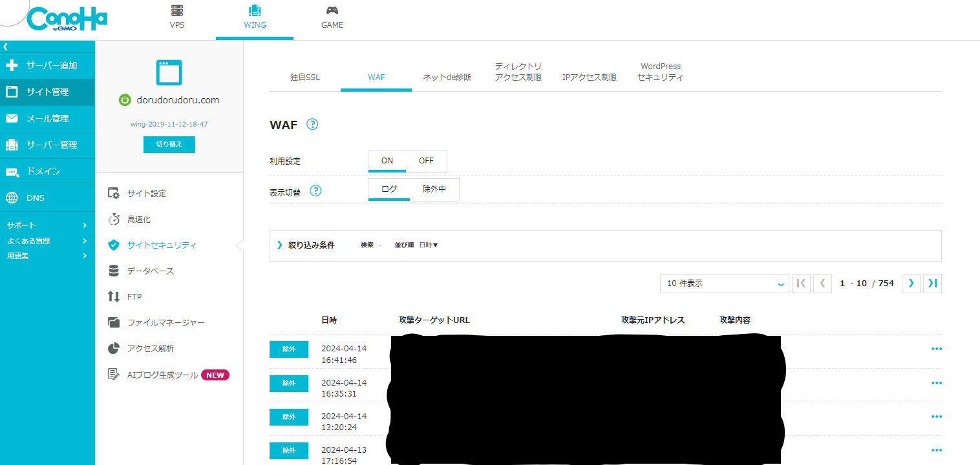The width and height of the screenshot is (980, 465).
Task: Turn WAF 利用設定 to OFF
Action: pyautogui.click(x=426, y=161)
